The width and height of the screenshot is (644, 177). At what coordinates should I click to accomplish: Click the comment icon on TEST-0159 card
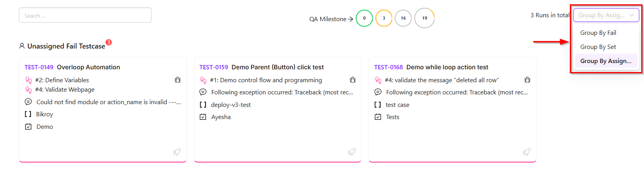pos(203,92)
